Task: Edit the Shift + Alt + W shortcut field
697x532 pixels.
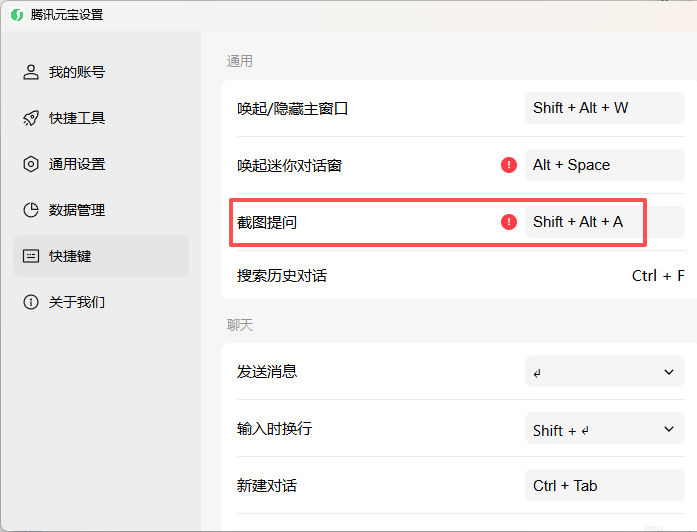Action: tap(604, 108)
